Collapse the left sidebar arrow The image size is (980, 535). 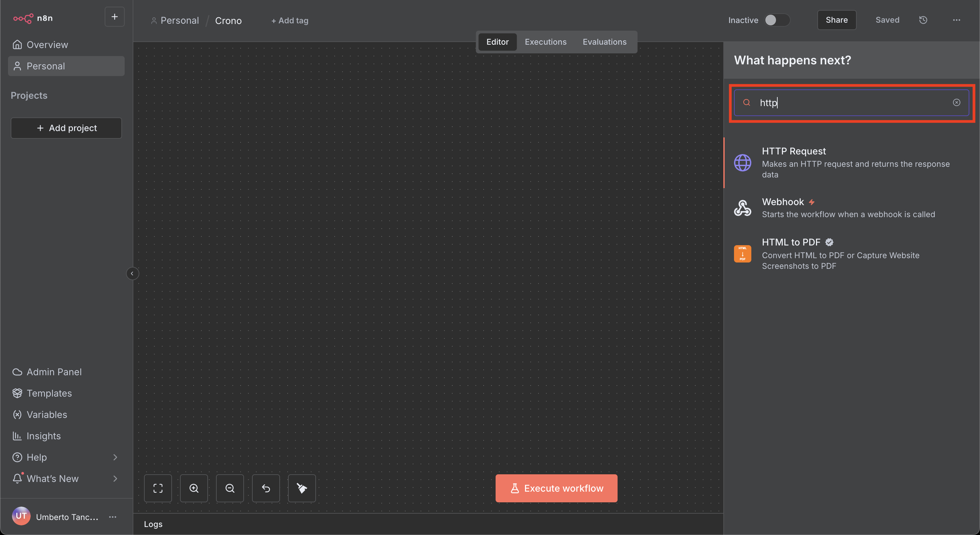click(x=132, y=274)
